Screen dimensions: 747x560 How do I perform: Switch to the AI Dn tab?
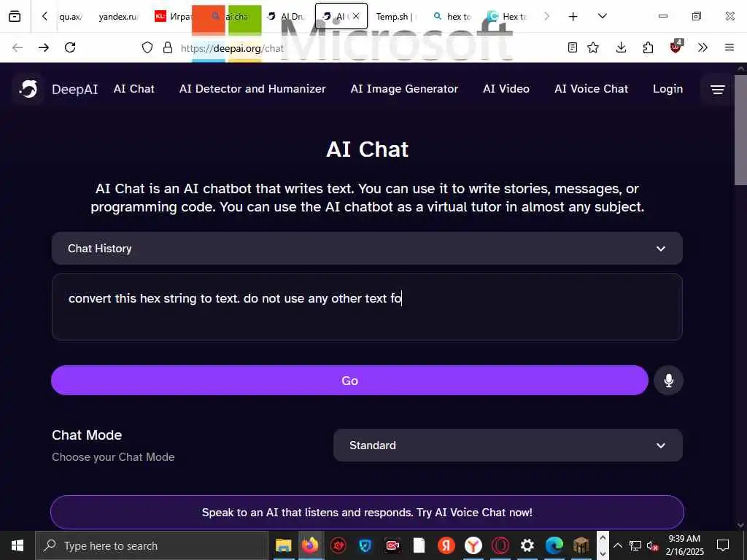[x=286, y=17]
